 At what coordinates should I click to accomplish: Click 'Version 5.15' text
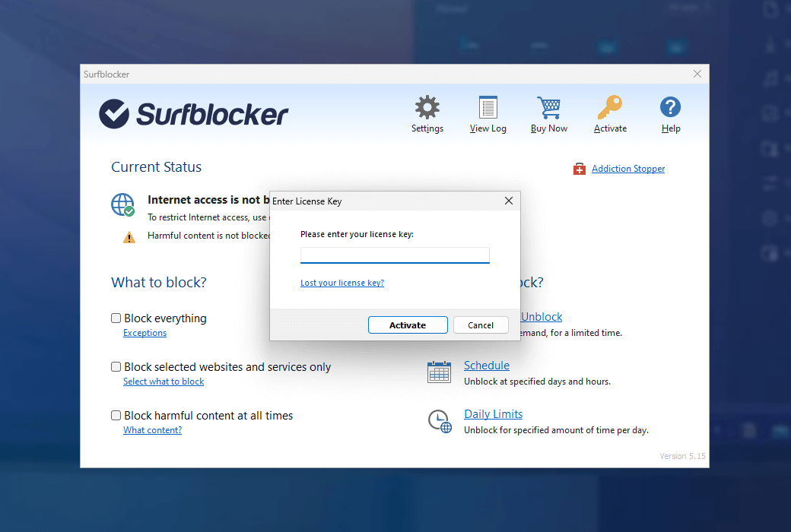[x=682, y=456]
